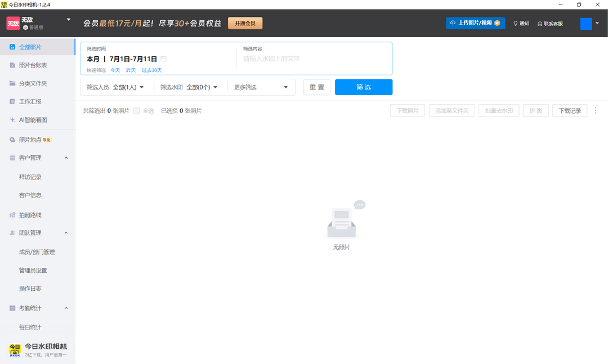Click the 开通会员 button

tap(245, 23)
